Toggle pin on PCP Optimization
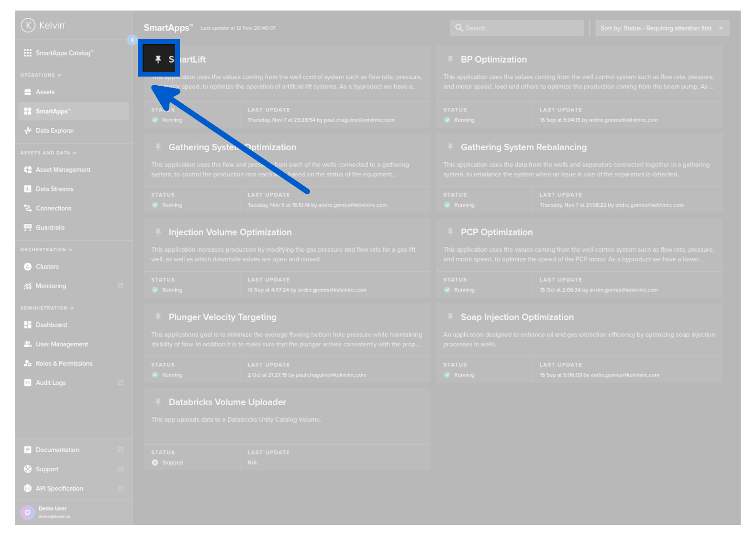Image resolution: width=756 pixels, height=536 pixels. pos(450,232)
